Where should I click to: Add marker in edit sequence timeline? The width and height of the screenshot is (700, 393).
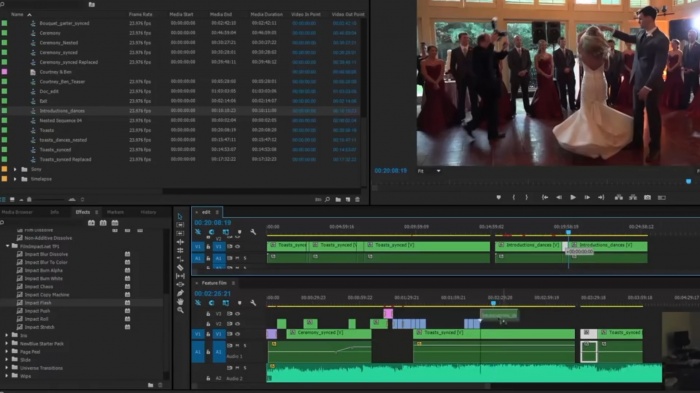point(239,232)
